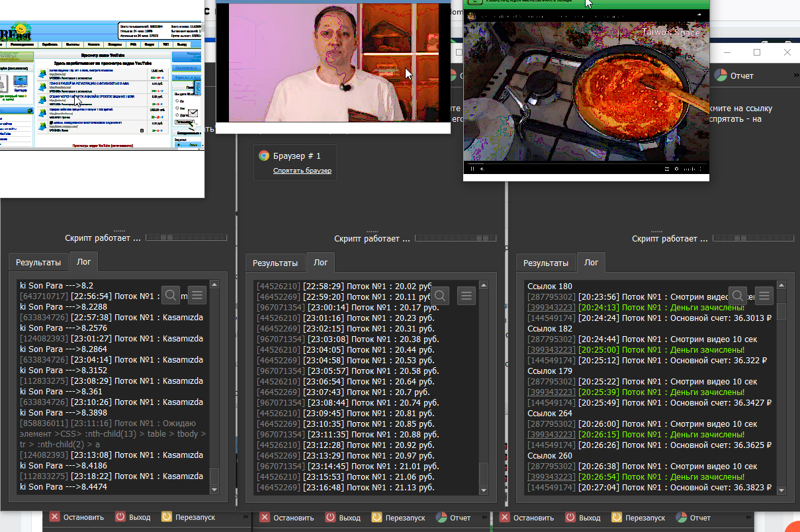Click search icon in left log panel
This screenshot has width=800, height=532.
coord(171,295)
